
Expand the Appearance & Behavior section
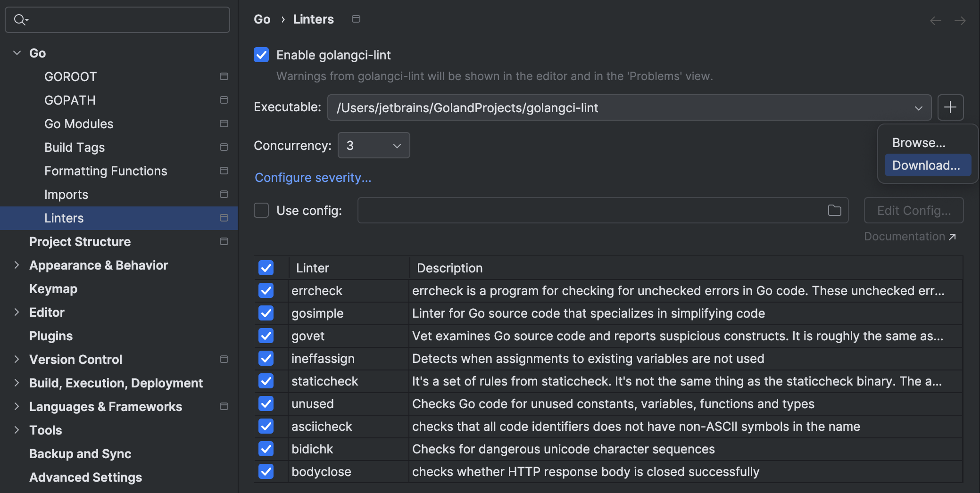pyautogui.click(x=17, y=265)
